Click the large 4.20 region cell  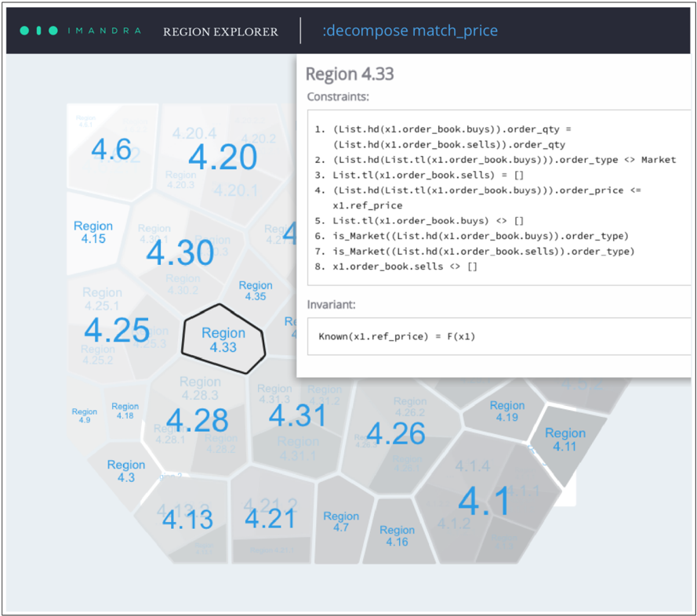[223, 158]
